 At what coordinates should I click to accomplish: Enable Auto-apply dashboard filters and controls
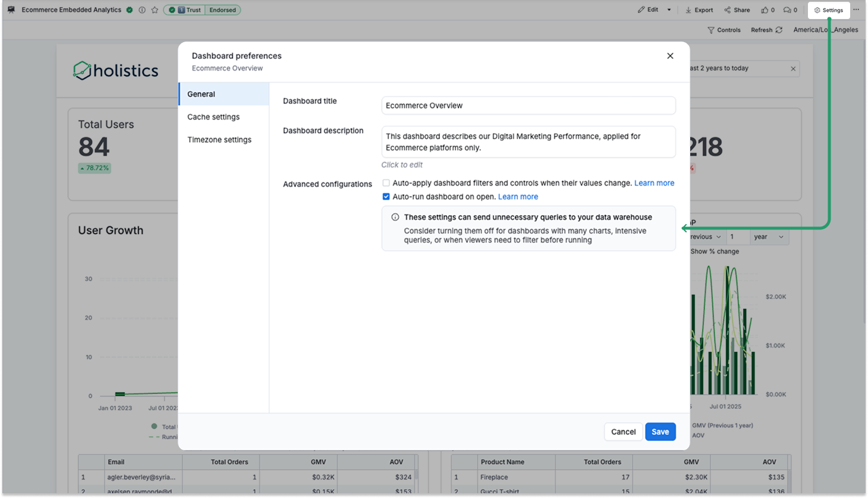point(386,183)
